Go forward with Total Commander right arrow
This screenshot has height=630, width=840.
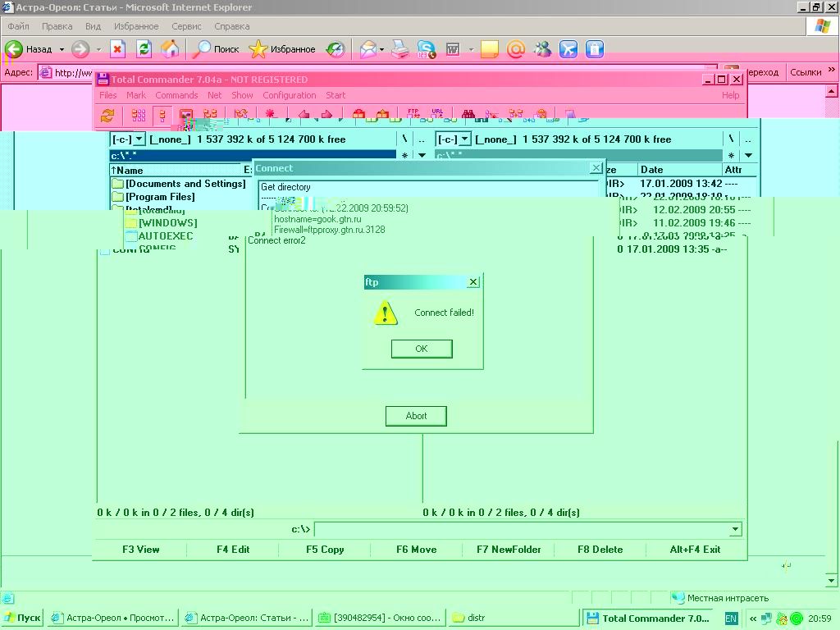point(326,114)
